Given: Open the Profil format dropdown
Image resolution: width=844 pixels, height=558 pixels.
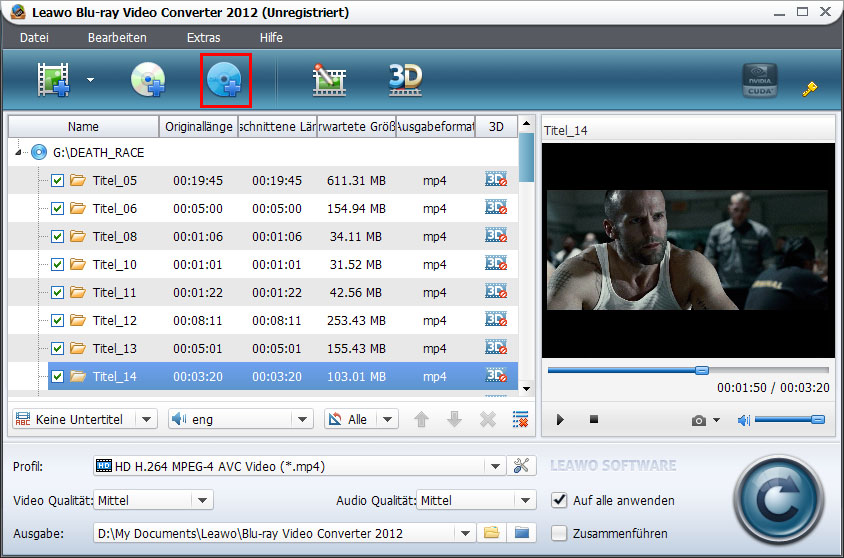Looking at the screenshot, I should pos(495,466).
